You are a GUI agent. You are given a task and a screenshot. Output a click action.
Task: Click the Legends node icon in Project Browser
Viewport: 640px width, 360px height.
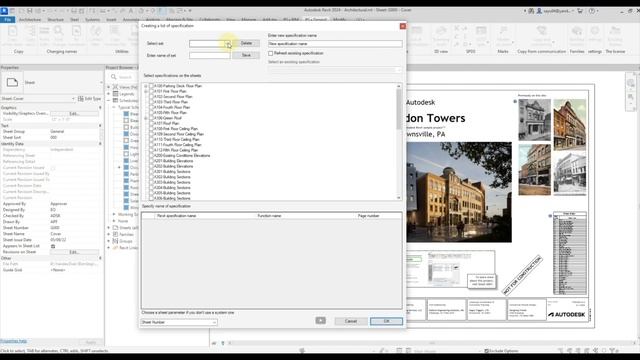click(116, 93)
